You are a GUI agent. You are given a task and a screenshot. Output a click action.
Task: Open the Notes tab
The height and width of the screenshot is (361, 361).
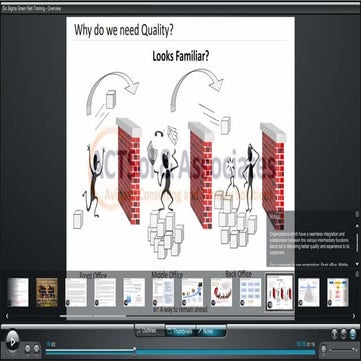[x=211, y=331]
